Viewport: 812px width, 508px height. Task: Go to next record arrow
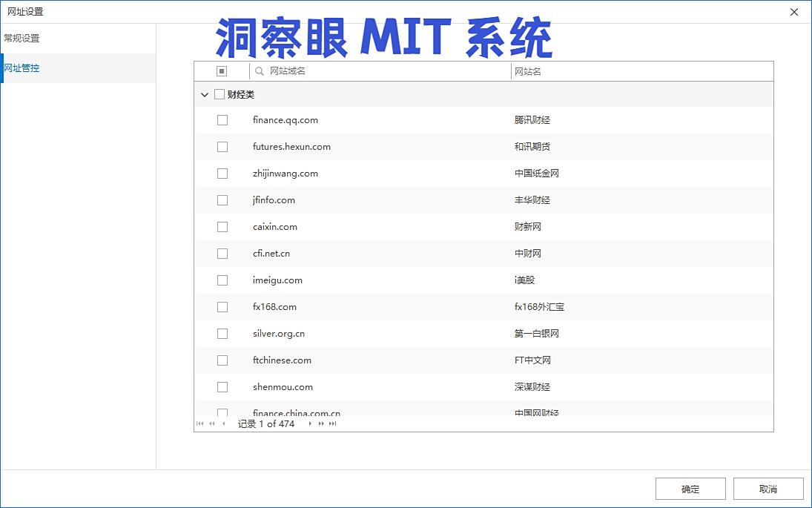click(310, 423)
